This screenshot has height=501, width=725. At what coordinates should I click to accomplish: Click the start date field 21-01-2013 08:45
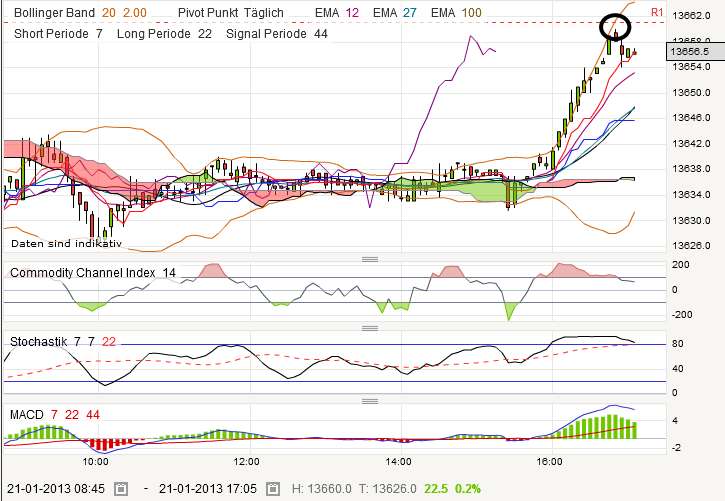click(56, 489)
